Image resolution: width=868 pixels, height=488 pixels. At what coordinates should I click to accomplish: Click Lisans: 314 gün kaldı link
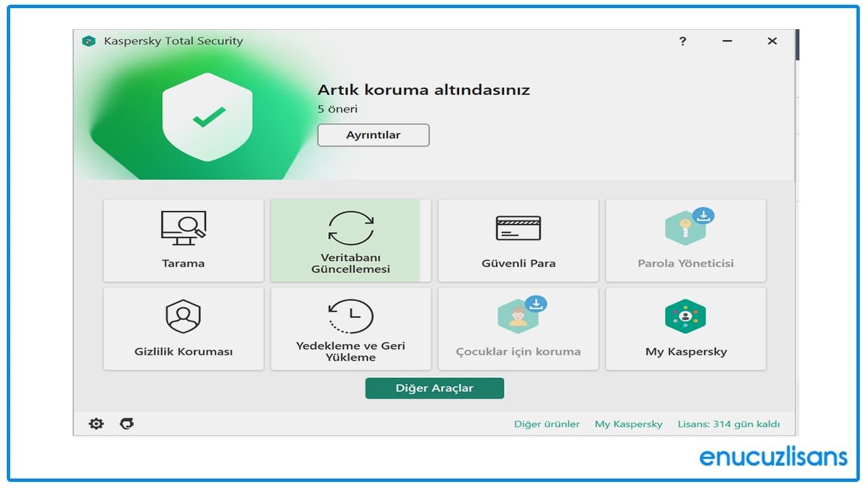pyautogui.click(x=729, y=424)
